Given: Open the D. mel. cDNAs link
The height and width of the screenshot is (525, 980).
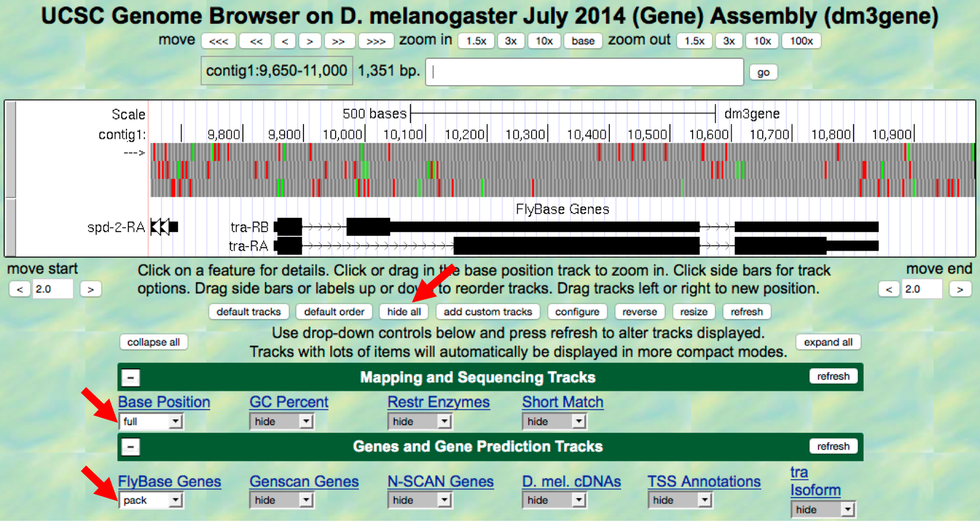Looking at the screenshot, I should pyautogui.click(x=571, y=482).
